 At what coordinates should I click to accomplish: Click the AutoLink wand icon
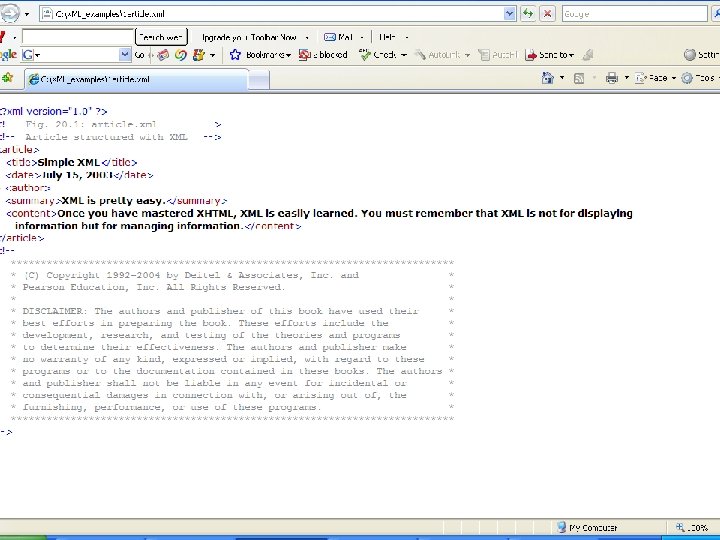[420, 55]
